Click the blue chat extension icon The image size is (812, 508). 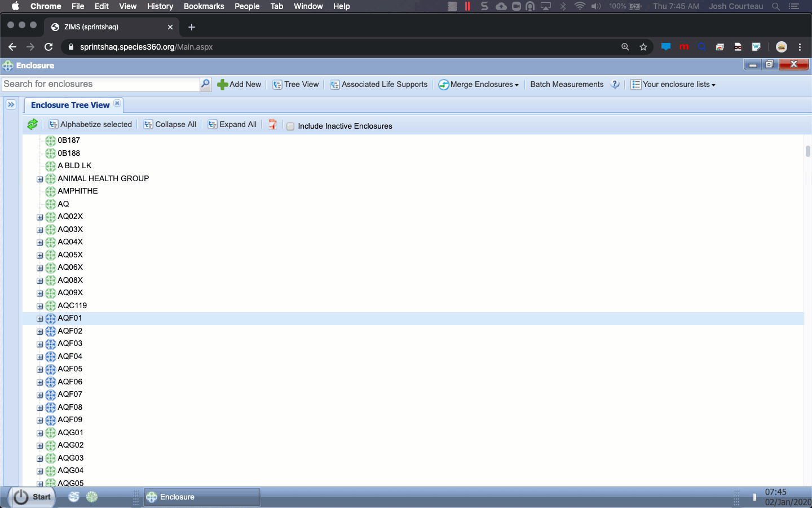(666, 47)
